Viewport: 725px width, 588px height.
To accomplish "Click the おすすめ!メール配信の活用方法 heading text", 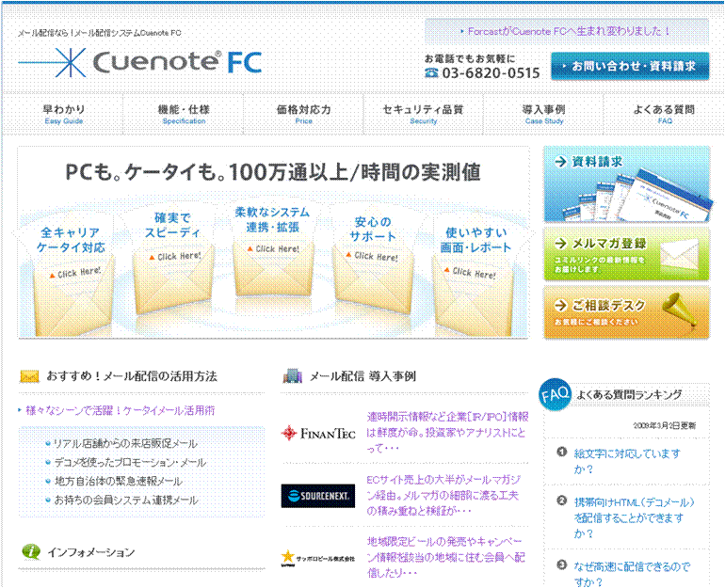I will (x=131, y=376).
